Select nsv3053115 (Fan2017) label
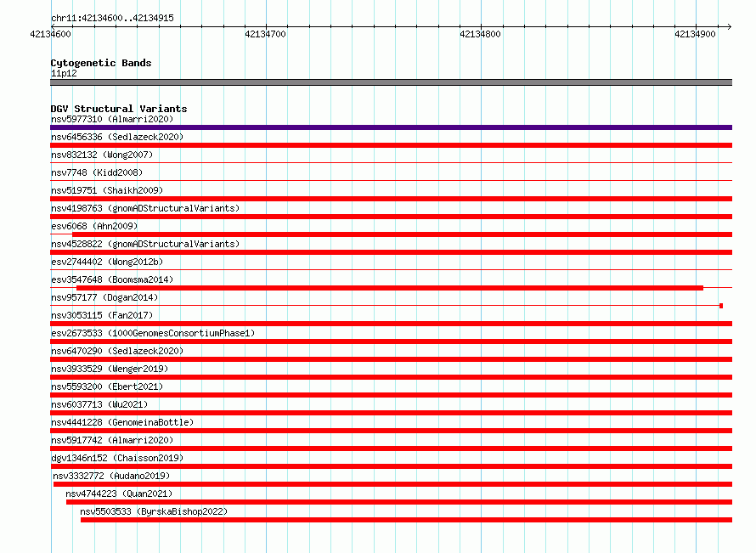The width and height of the screenshot is (756, 553). [102, 315]
